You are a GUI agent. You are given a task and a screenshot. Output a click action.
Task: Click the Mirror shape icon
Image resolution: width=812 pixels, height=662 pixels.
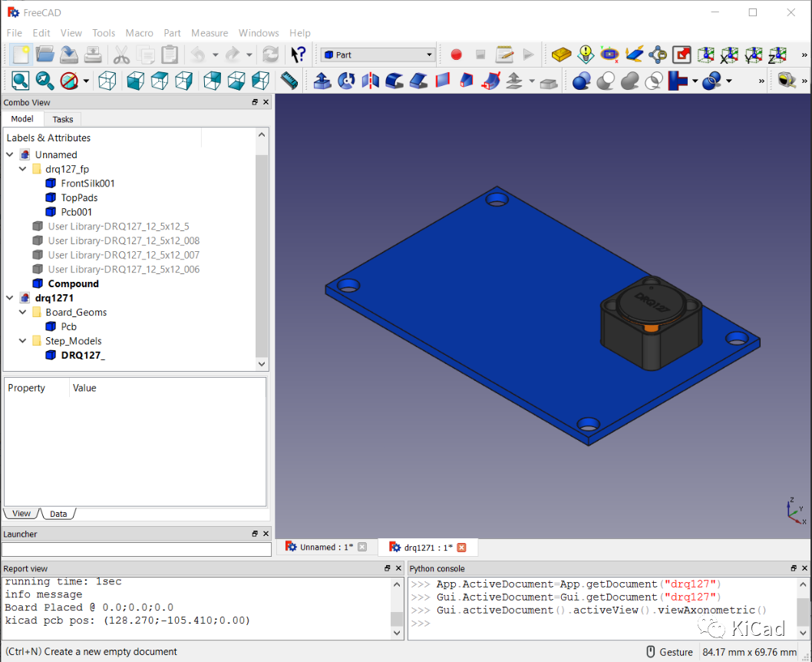(x=370, y=81)
